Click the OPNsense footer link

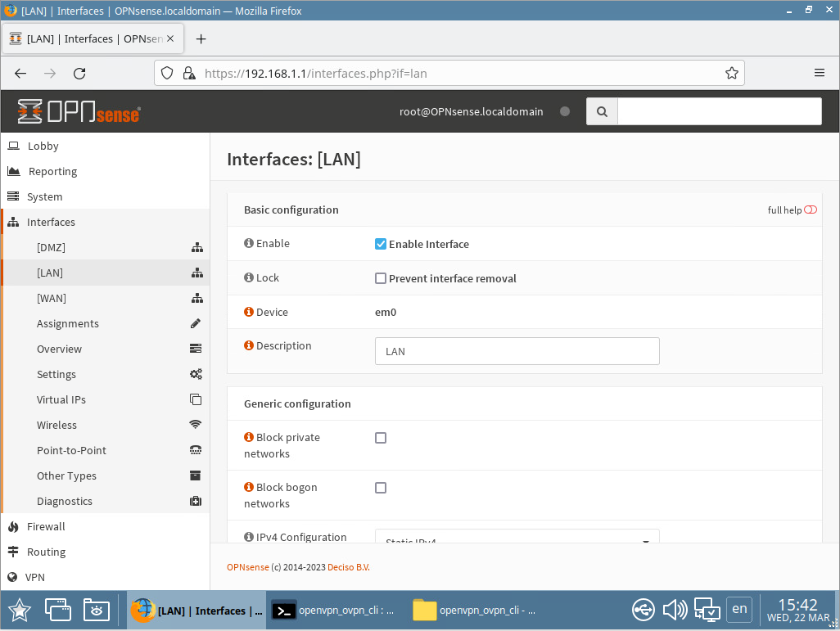pyautogui.click(x=247, y=567)
